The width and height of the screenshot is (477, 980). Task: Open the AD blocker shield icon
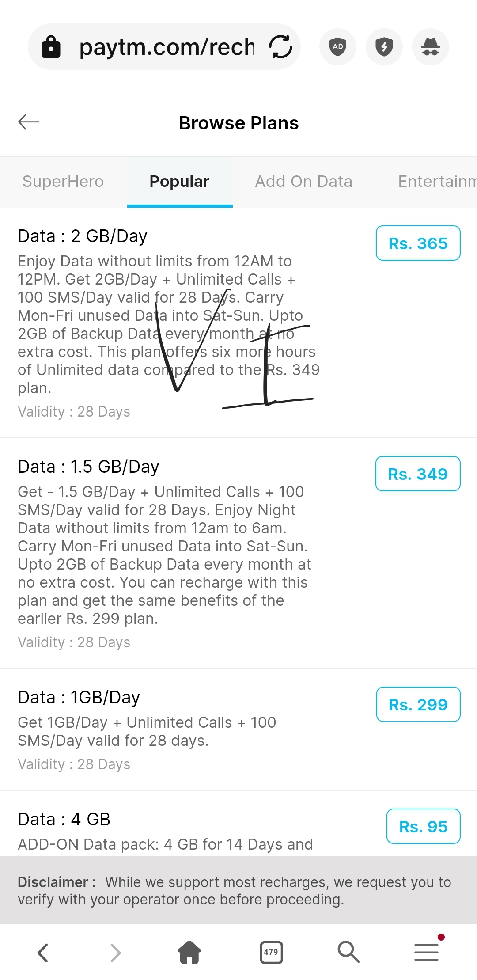coord(338,46)
